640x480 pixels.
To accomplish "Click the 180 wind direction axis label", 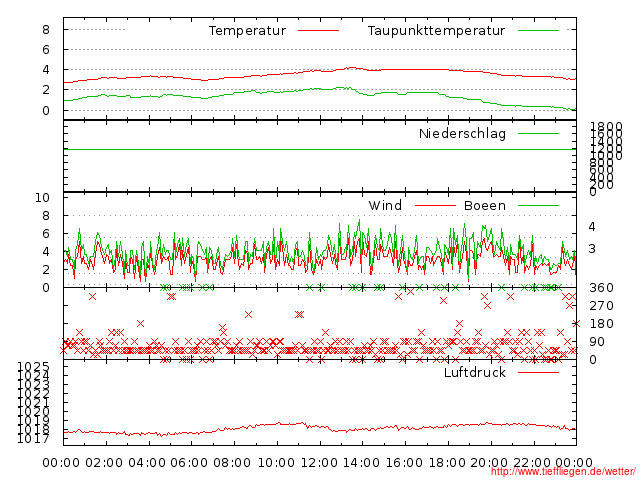I will coord(601,324).
